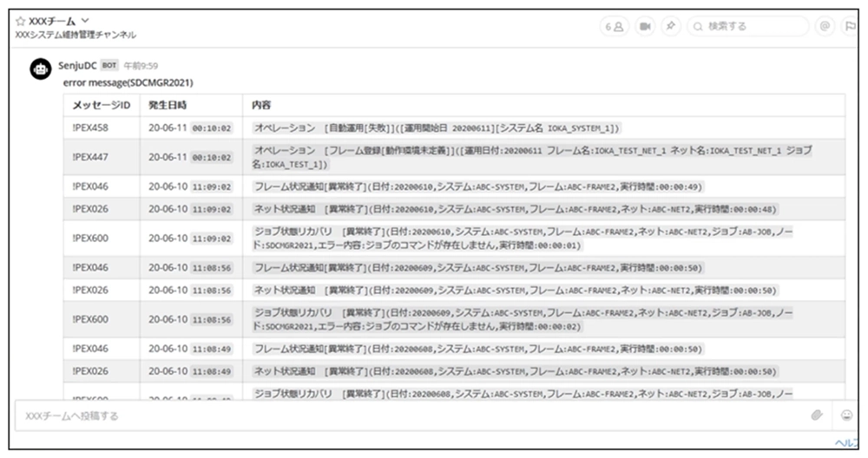
Task: Click message ID !PEX447
Action: (x=90, y=157)
